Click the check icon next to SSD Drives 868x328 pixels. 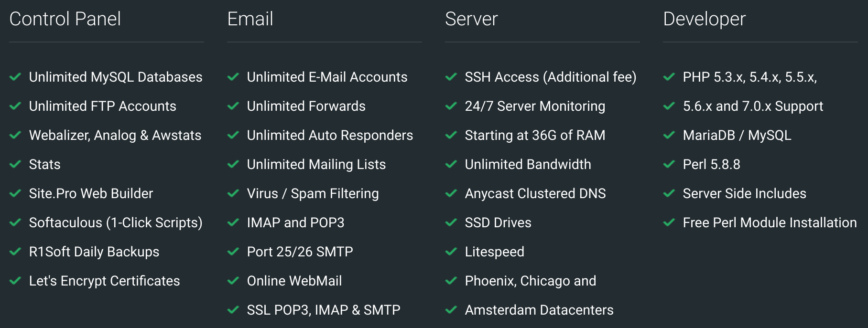point(451,222)
